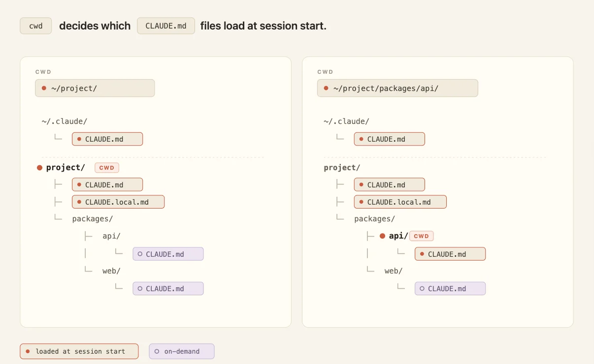The width and height of the screenshot is (594, 364).
Task: Expand packages/ folder in right panel
Action: [x=374, y=219]
